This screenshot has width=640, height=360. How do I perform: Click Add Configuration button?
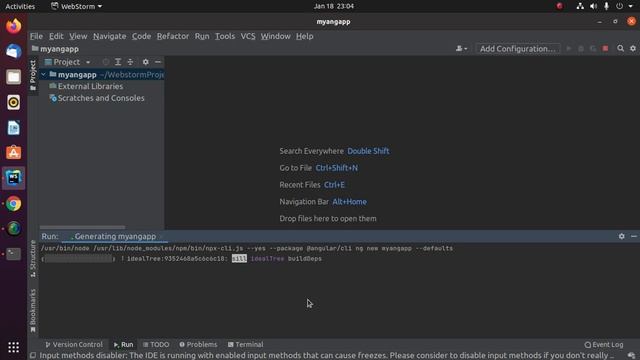(x=518, y=49)
